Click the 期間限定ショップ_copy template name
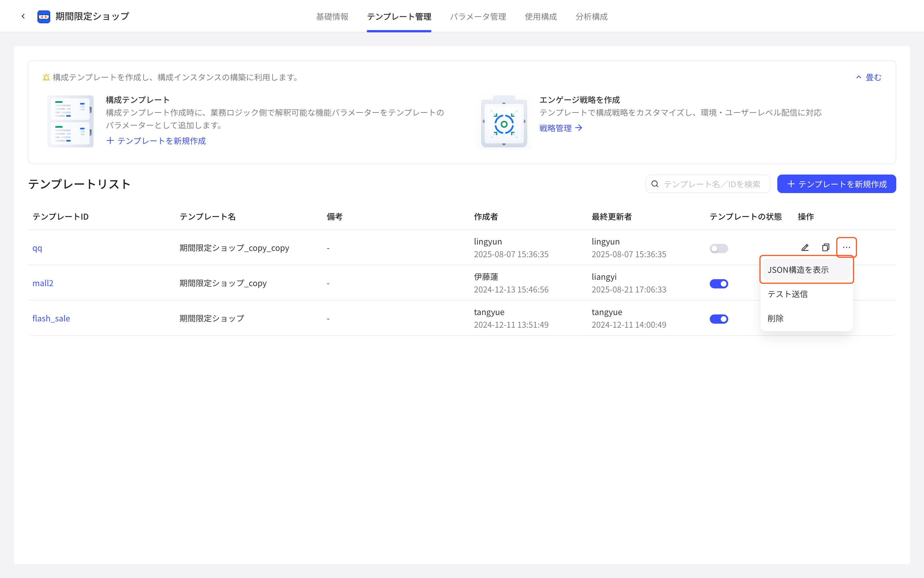The image size is (924, 578). (x=223, y=283)
